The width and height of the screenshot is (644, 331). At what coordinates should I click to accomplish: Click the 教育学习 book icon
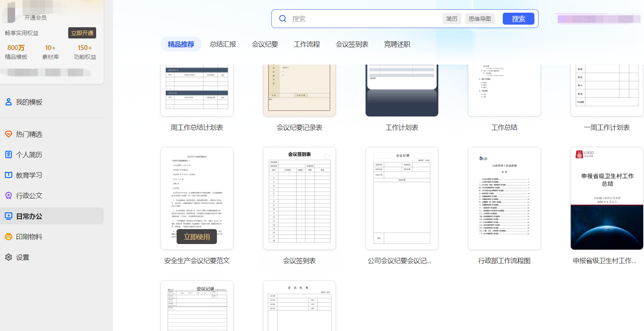coord(9,175)
